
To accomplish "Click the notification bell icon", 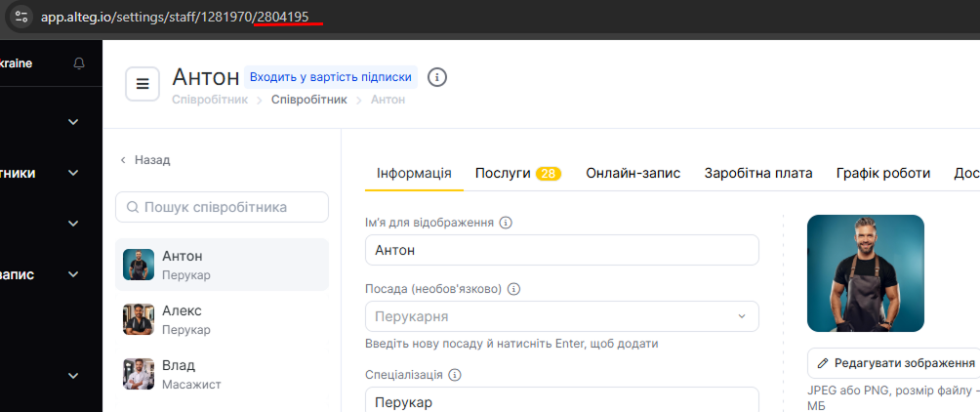I will coord(79,63).
